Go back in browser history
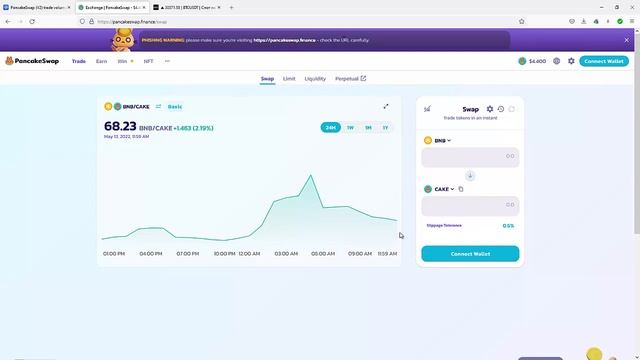The width and height of the screenshot is (640, 360). point(8,21)
